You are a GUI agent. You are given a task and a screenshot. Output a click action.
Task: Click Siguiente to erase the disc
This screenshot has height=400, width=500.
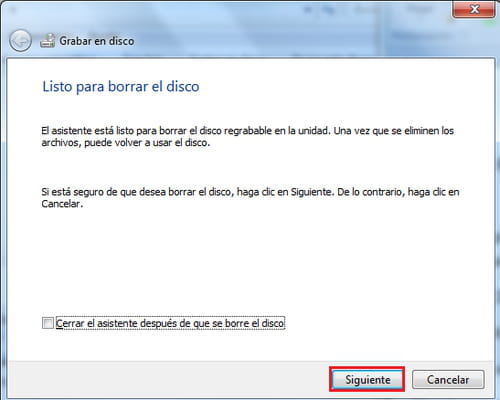point(367,379)
